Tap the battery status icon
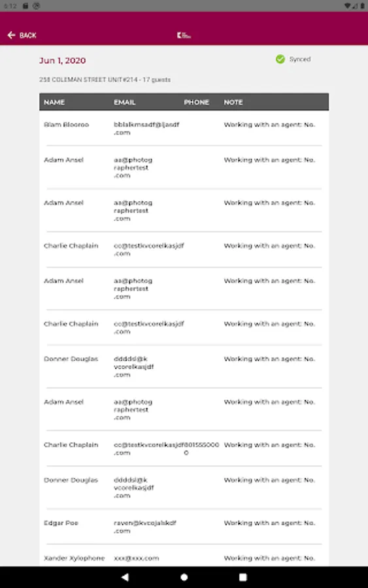The height and width of the screenshot is (588, 368). point(362,6)
